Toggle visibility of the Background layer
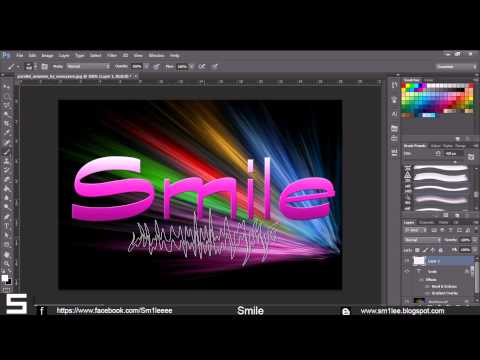This screenshot has height=360, width=480. [x=407, y=301]
